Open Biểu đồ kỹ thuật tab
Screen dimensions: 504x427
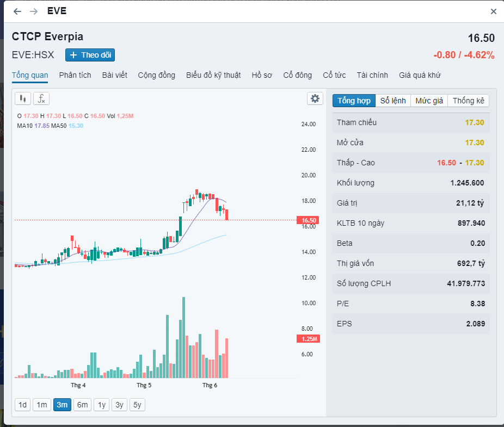[x=213, y=75]
